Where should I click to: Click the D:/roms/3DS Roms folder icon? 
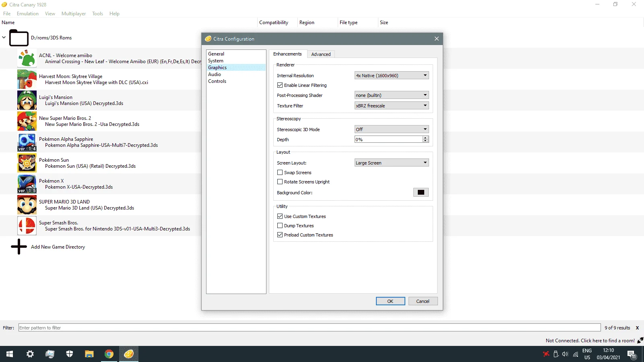(19, 38)
